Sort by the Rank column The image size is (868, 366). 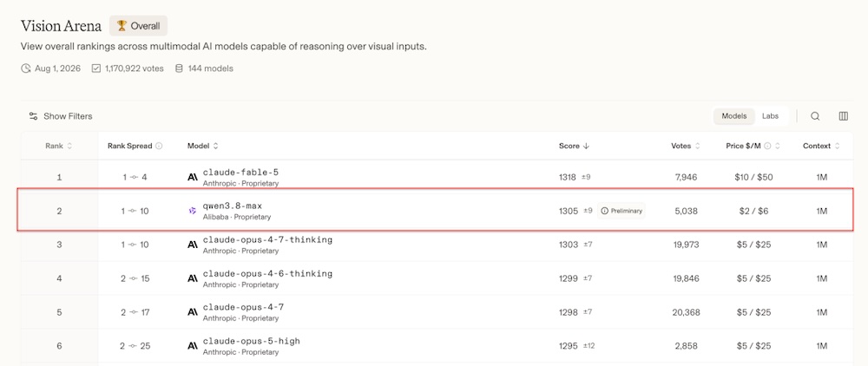[x=59, y=146]
